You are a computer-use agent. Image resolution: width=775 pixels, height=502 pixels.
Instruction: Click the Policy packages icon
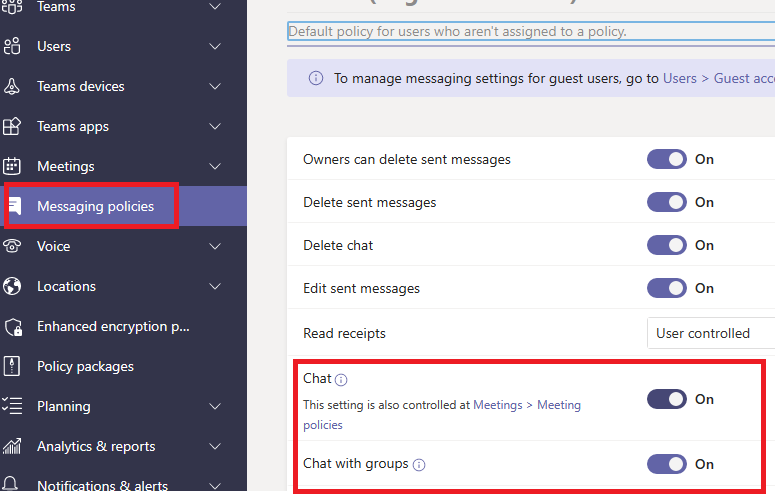pyautogui.click(x=12, y=366)
